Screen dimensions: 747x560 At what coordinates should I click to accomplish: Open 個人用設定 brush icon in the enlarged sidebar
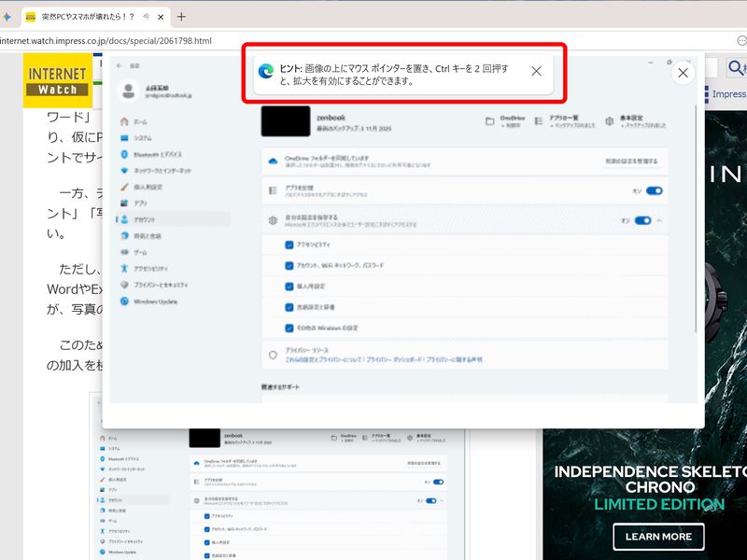(x=124, y=187)
